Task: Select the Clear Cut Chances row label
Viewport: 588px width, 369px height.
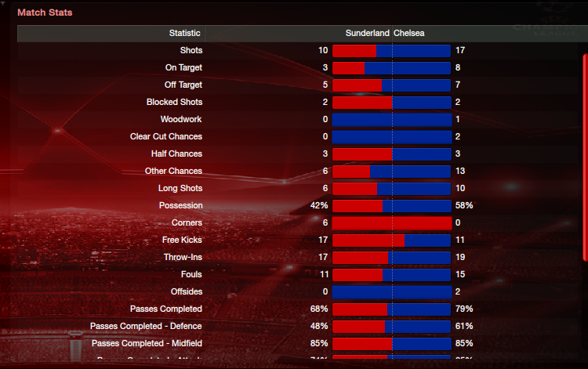Action: point(166,137)
